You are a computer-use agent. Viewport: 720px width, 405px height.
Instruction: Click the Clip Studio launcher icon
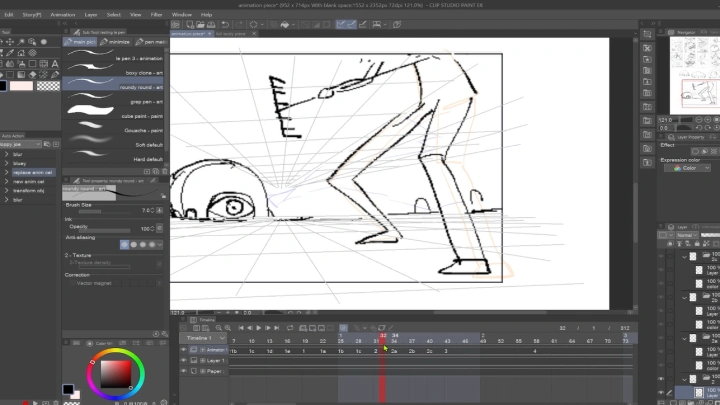(175, 24)
